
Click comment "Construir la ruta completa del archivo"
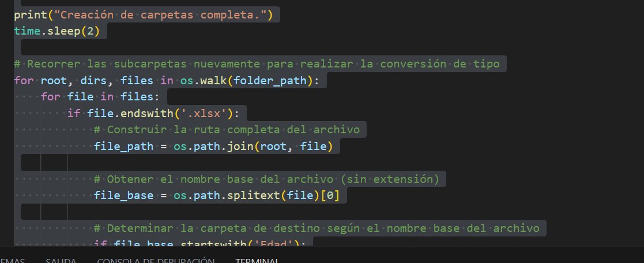coord(227,130)
